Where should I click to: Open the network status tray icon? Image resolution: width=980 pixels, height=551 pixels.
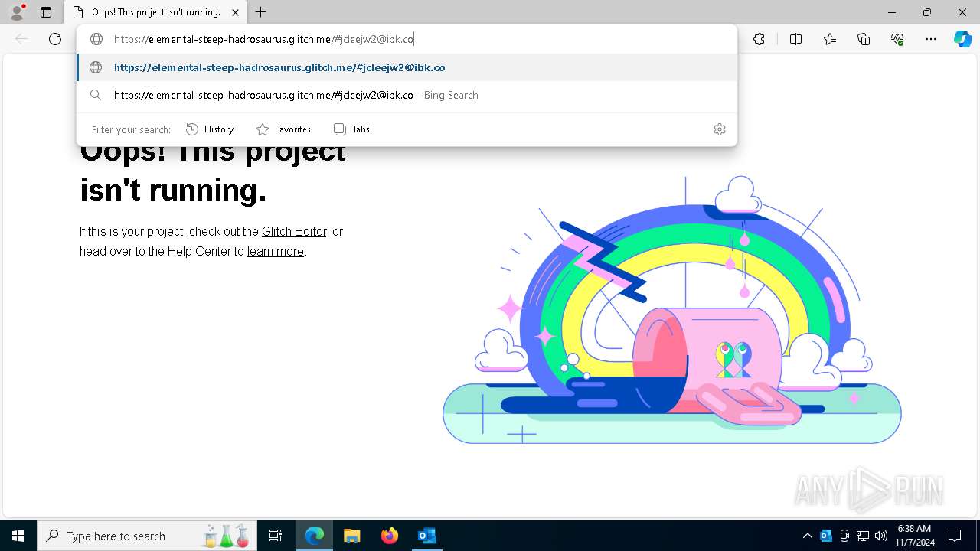pos(863,536)
